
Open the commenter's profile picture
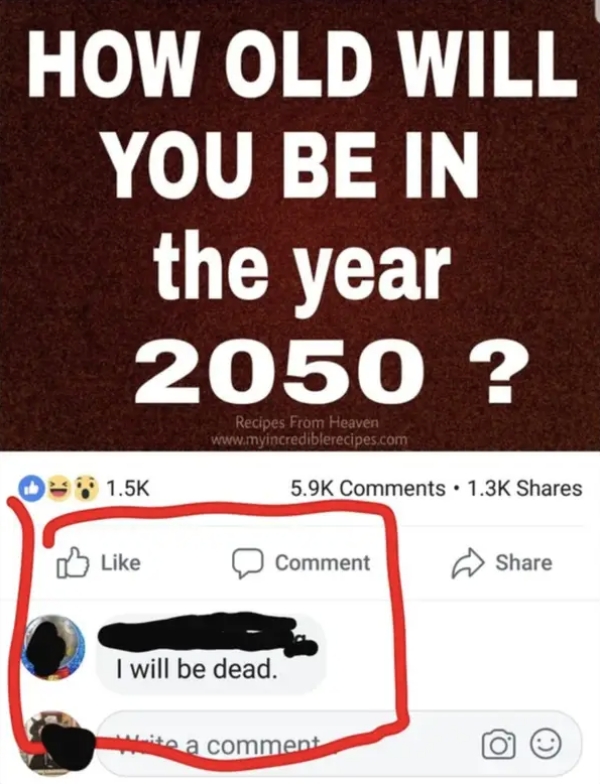tap(53, 647)
